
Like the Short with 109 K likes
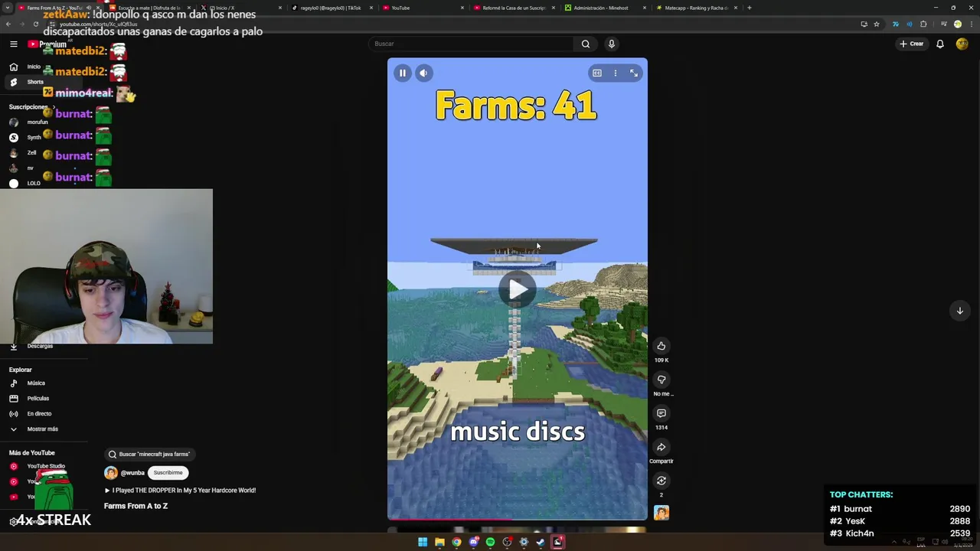tap(661, 346)
